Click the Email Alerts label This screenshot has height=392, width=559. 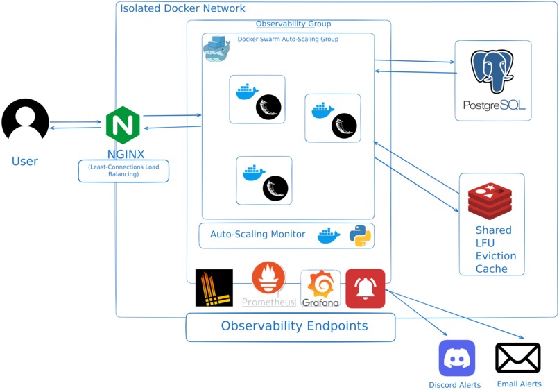tap(519, 384)
